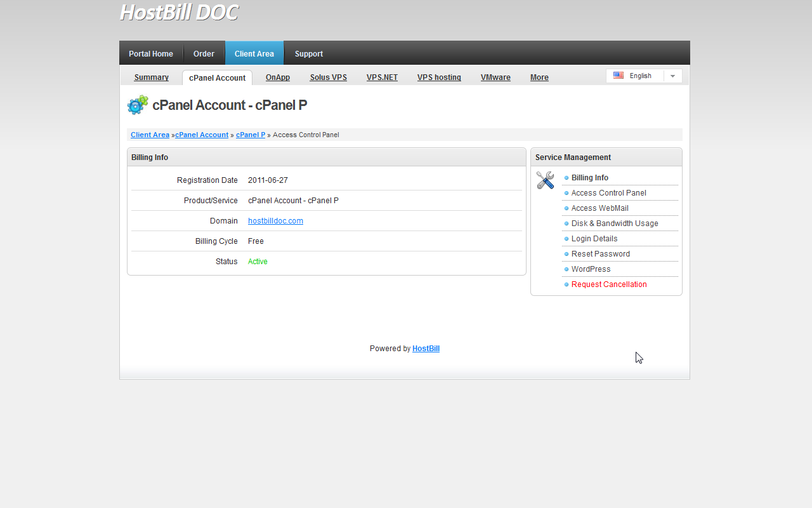The height and width of the screenshot is (508, 812).
Task: Select the cPanel Account tab
Action: tap(217, 78)
